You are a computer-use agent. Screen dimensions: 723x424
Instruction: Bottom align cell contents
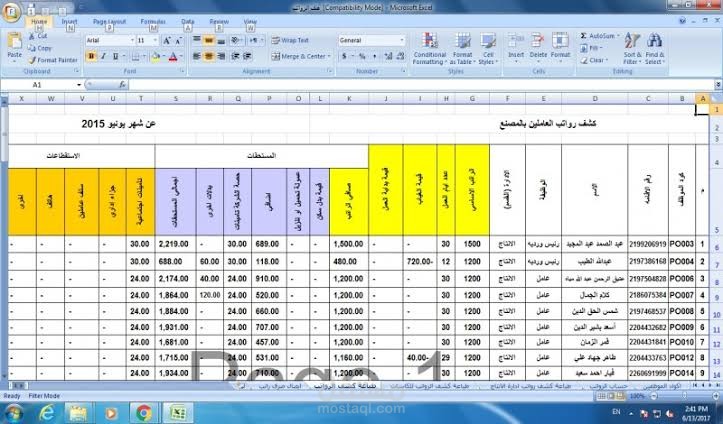[221, 41]
